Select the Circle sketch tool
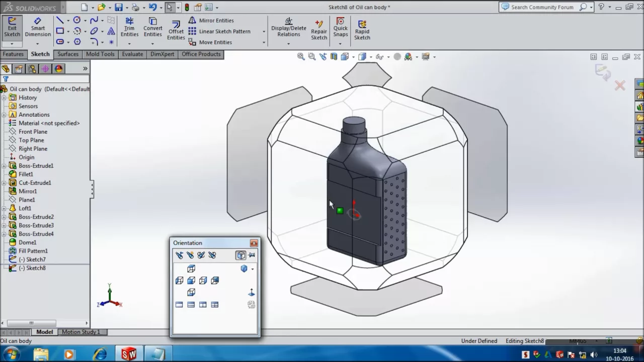644x362 pixels. (76, 20)
